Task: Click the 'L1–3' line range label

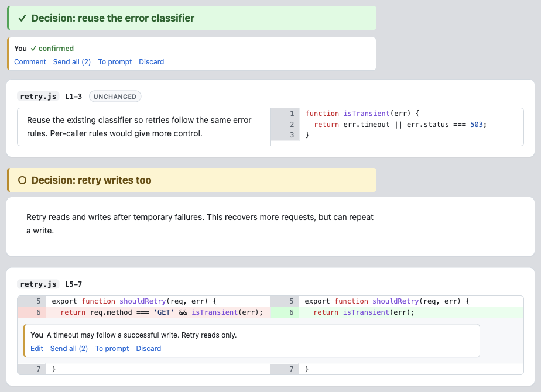Action: pos(74,96)
